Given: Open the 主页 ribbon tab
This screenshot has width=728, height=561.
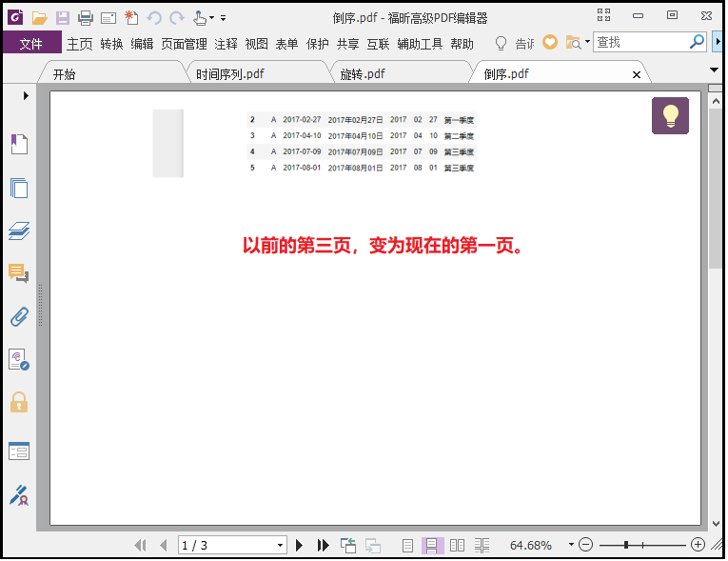Looking at the screenshot, I should pyautogui.click(x=79, y=44).
